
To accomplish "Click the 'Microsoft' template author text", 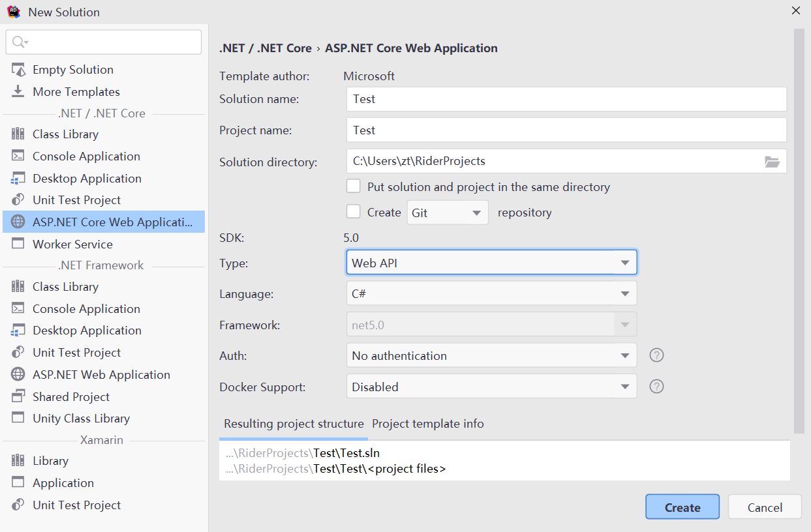I will [369, 76].
